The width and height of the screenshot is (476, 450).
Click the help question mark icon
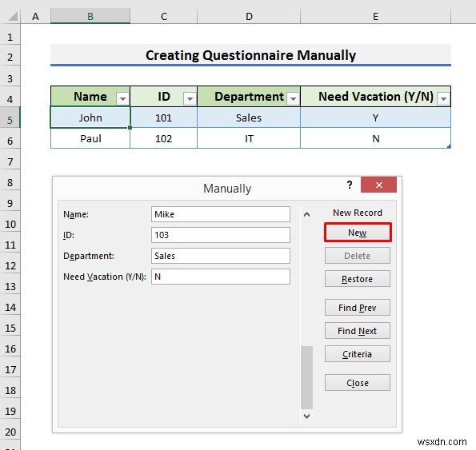coord(350,185)
